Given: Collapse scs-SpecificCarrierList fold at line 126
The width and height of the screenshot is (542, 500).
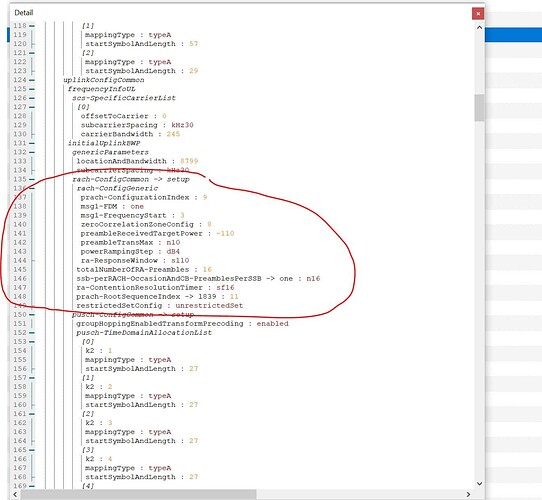Looking at the screenshot, I should click(x=32, y=98).
